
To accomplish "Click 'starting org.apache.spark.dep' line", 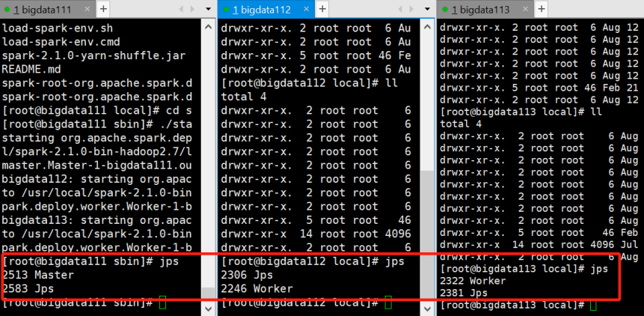I will [x=97, y=138].
